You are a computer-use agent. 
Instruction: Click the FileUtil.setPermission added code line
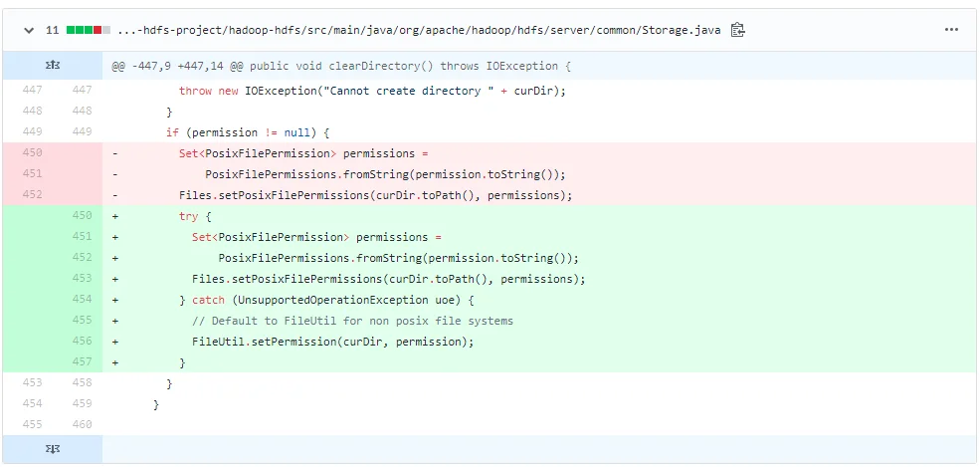tap(332, 342)
